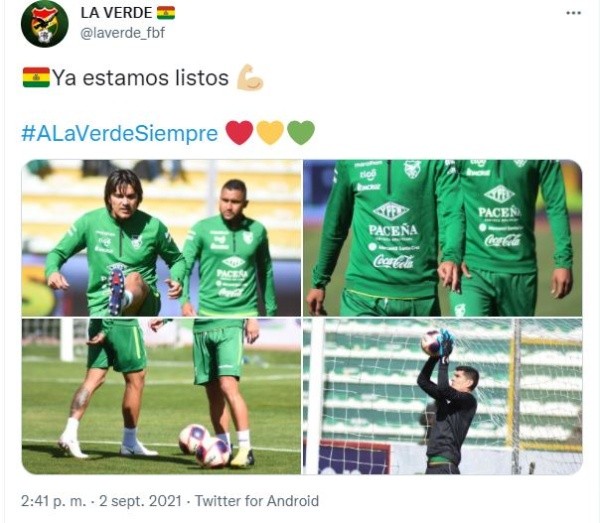Click the Bolivia flag beside LA VERDE name
Image resolution: width=600 pixels, height=523 pixels.
(166, 13)
